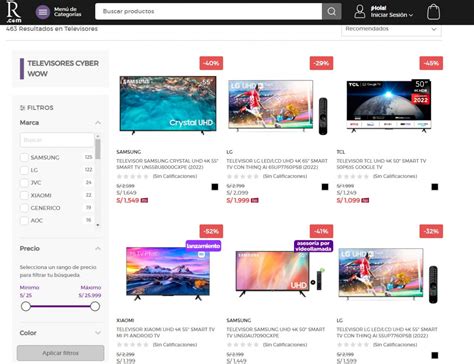Open the purple hamburger categories menu icon
474x364 pixels.
[x=43, y=12]
